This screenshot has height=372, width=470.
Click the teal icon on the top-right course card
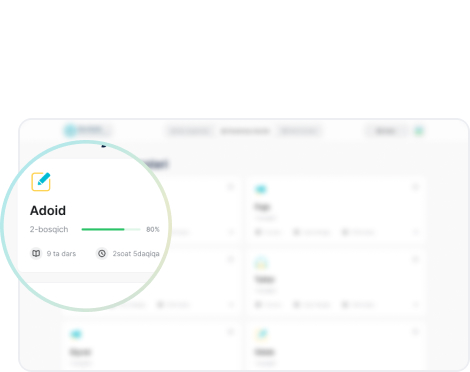pyautogui.click(x=261, y=189)
